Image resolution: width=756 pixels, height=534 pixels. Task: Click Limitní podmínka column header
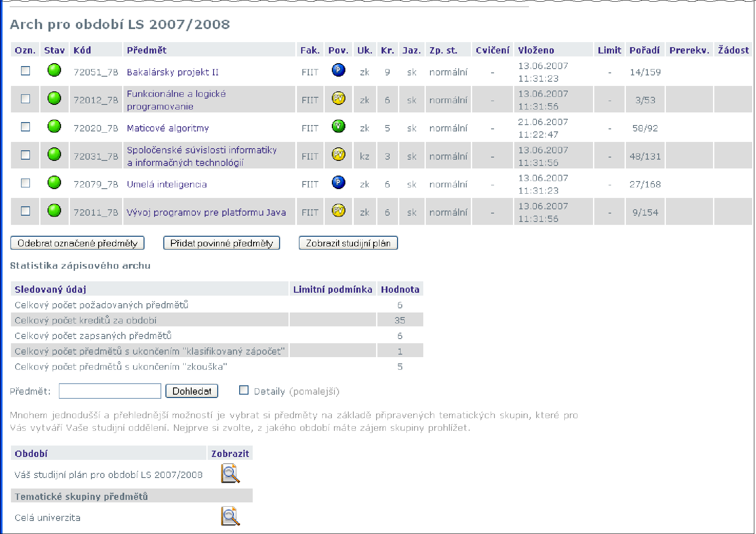(x=333, y=289)
